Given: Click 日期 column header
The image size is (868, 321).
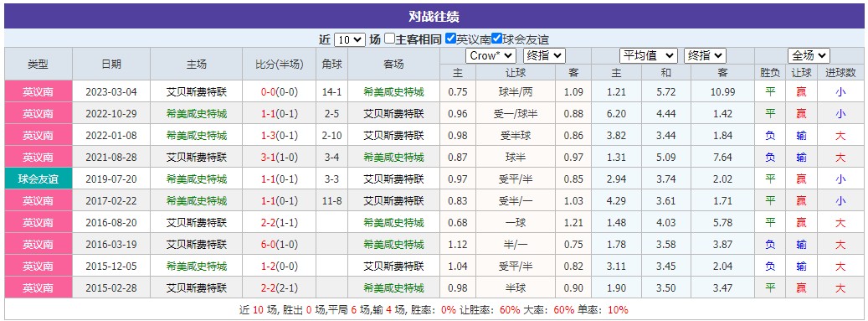Looking at the screenshot, I should (x=111, y=64).
